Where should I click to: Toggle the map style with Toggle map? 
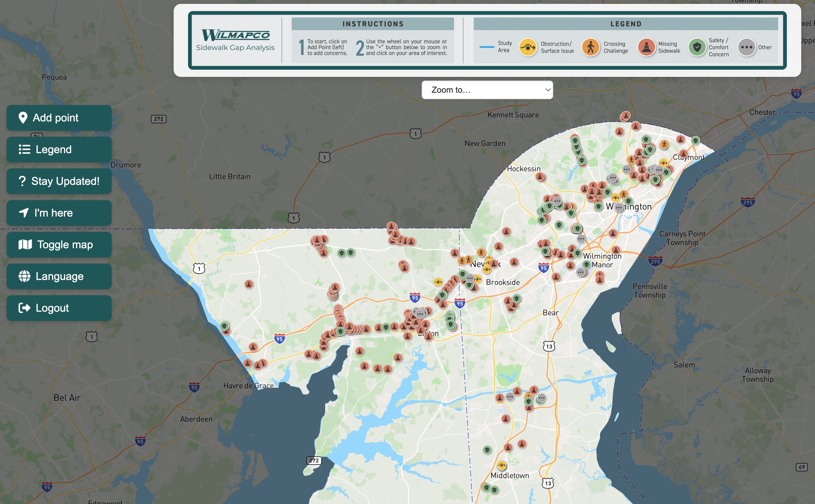59,244
